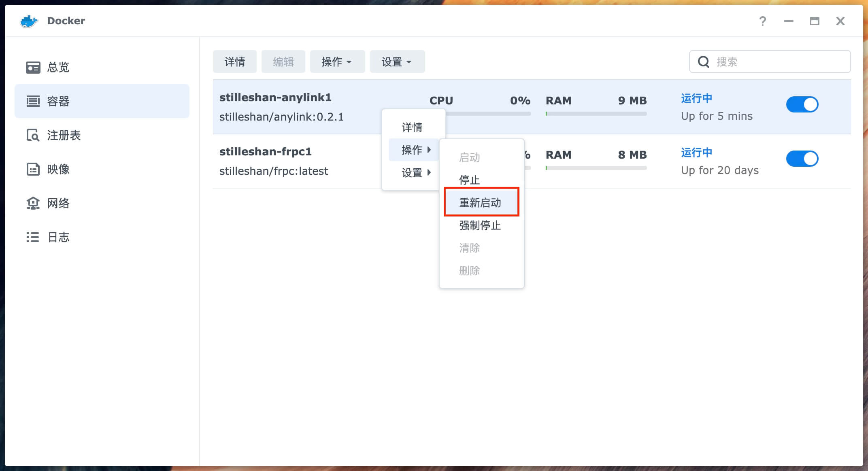The height and width of the screenshot is (471, 868).
Task: Click the Image (映像) sidebar icon
Action: click(33, 169)
